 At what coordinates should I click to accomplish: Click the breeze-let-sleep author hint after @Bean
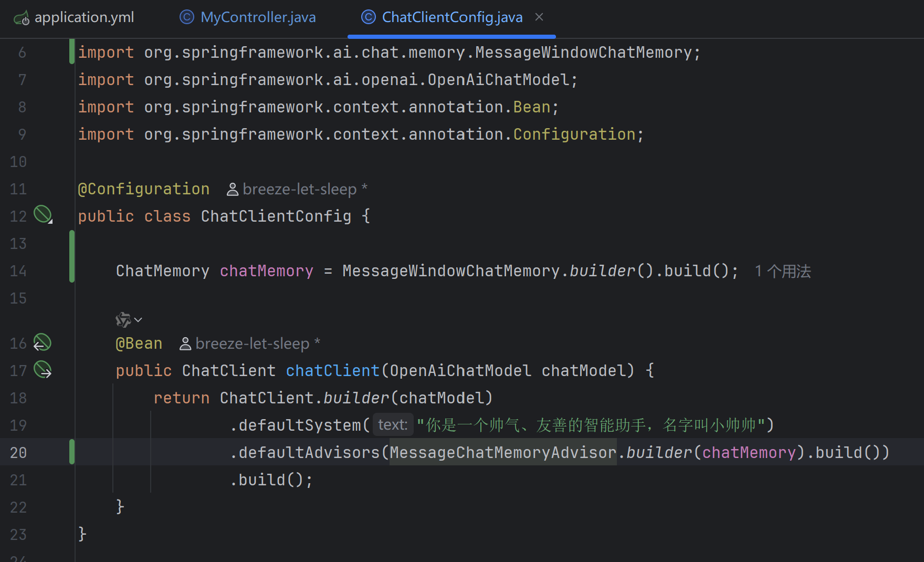tap(250, 344)
